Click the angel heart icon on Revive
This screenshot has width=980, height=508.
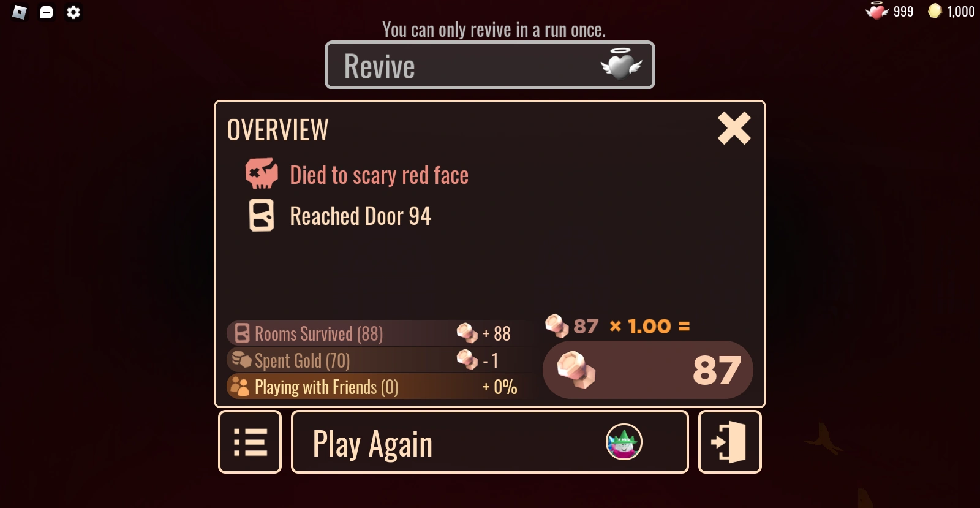point(621,64)
